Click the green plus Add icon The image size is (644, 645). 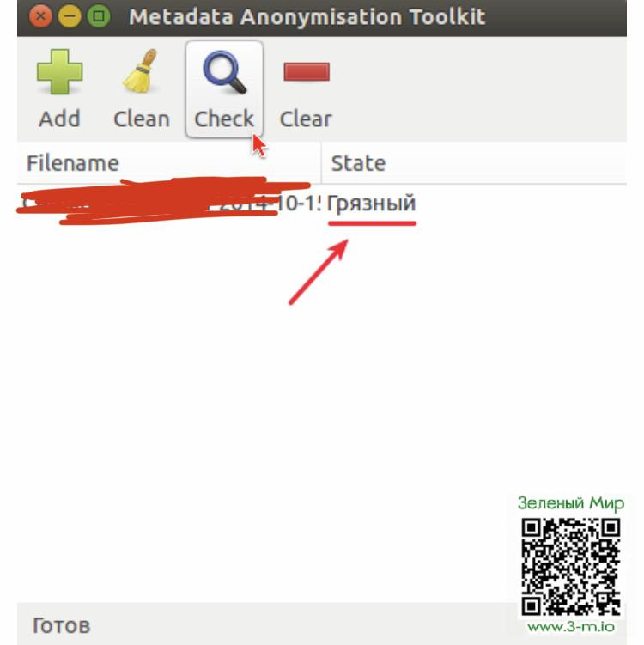[59, 72]
